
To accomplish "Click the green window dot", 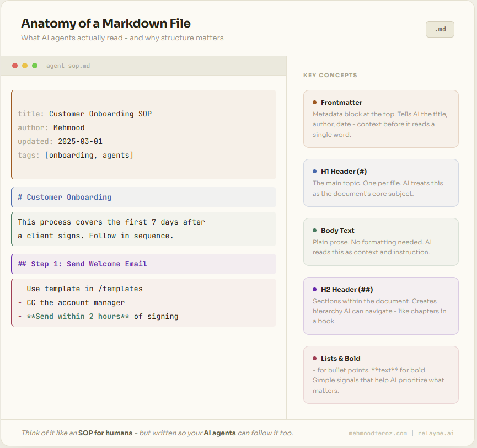I will pos(35,66).
